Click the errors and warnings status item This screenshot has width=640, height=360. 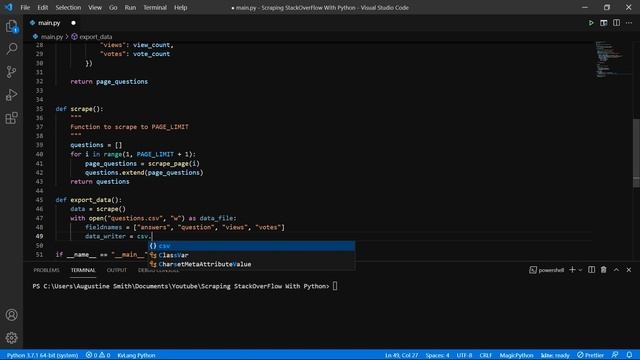pyautogui.click(x=98, y=355)
